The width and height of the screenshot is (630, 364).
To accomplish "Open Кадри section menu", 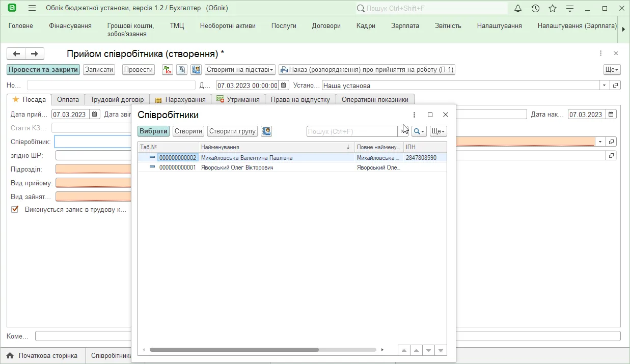I will click(x=366, y=25).
